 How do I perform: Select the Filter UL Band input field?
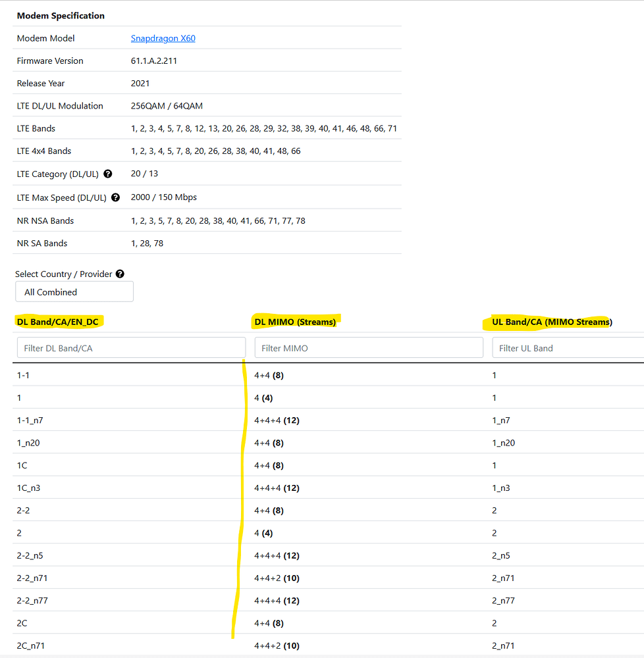pyautogui.click(x=566, y=348)
